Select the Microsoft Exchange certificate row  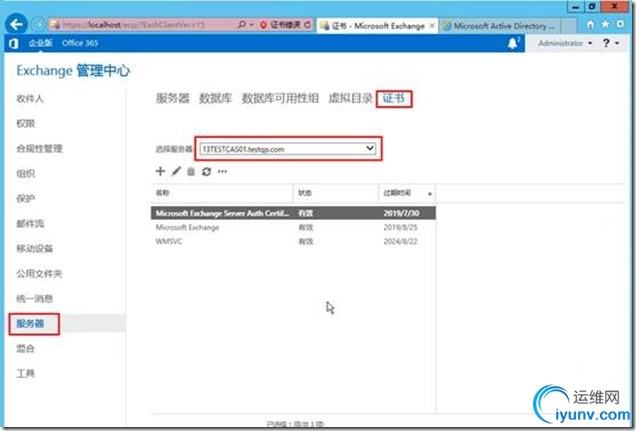(x=293, y=227)
